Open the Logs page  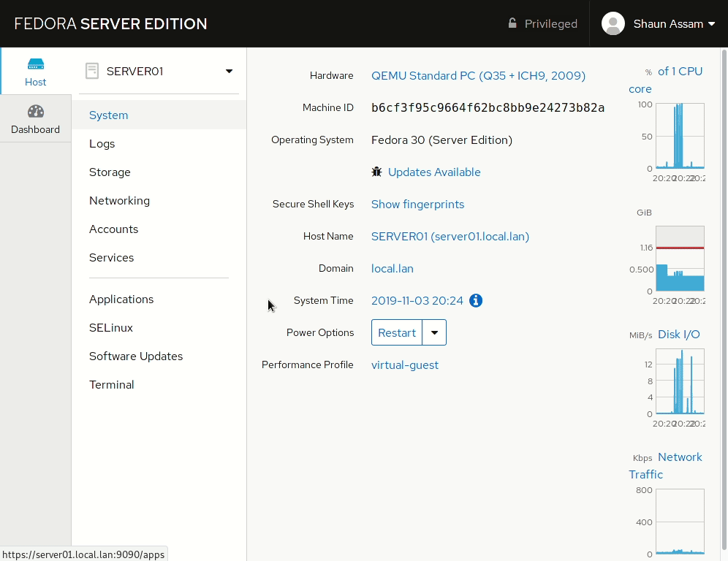pos(102,144)
